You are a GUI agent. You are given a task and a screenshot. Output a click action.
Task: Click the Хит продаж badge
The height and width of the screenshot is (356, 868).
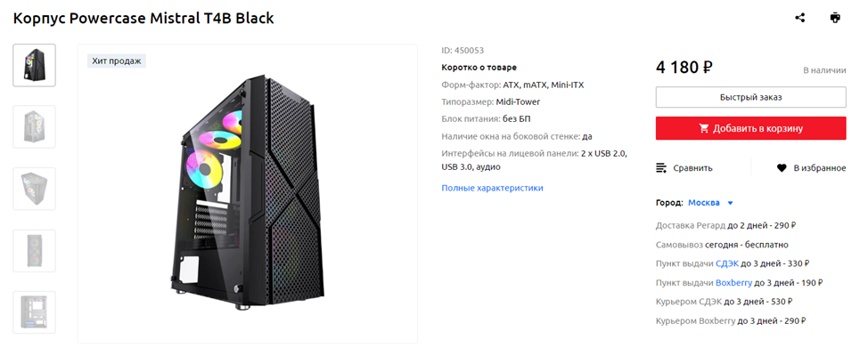tap(116, 61)
